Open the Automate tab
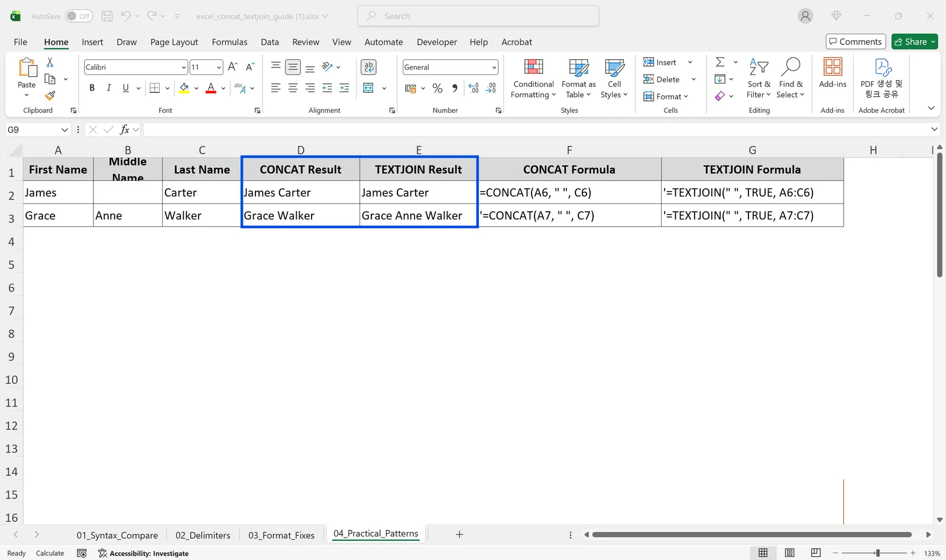The image size is (946, 560). tap(383, 42)
